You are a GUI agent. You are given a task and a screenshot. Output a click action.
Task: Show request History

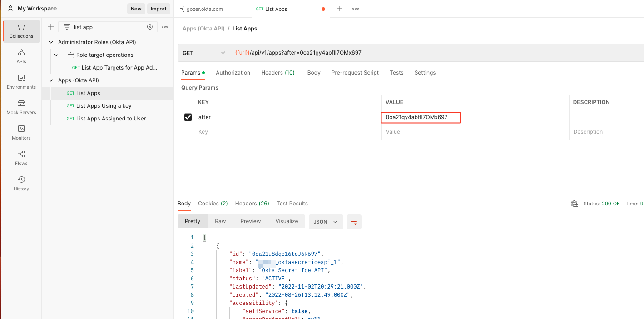[x=21, y=184]
